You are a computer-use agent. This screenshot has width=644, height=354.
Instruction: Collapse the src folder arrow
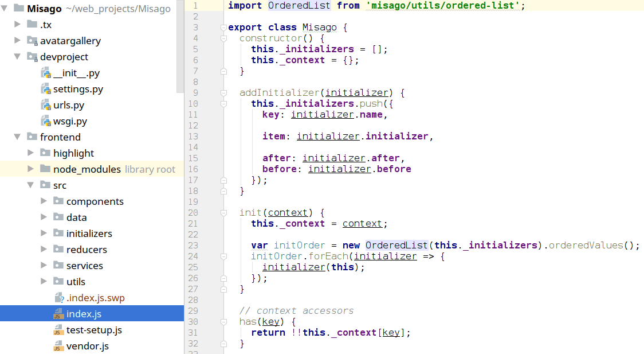click(31, 185)
